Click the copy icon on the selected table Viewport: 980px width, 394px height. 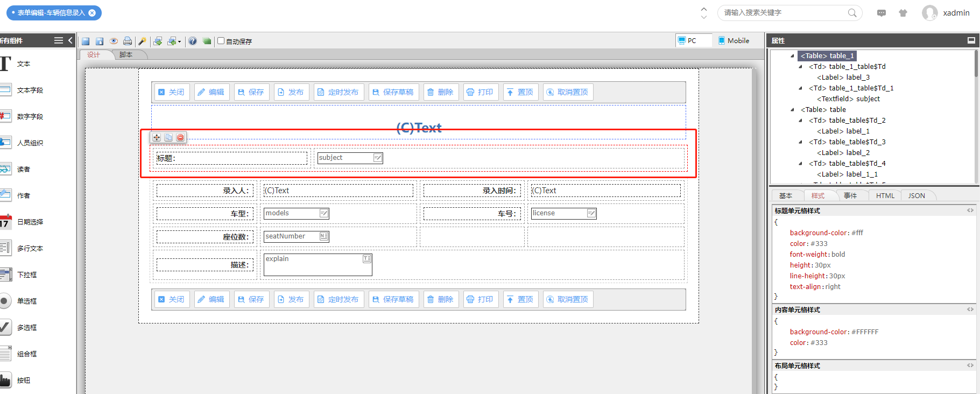[168, 137]
